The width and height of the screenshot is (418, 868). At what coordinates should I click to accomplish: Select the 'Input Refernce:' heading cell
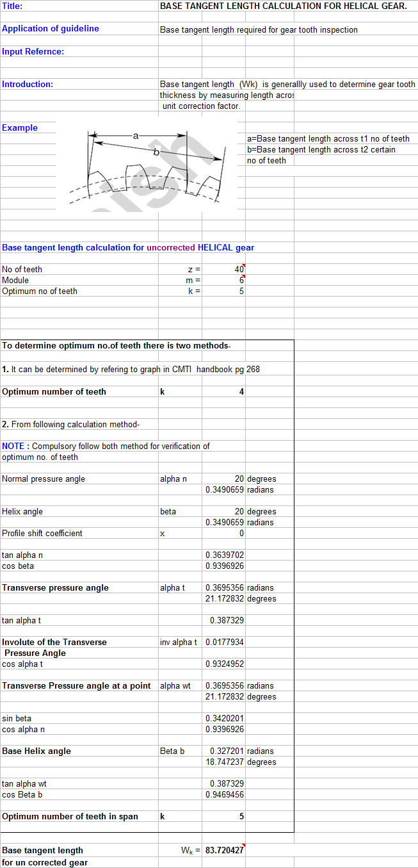33,51
